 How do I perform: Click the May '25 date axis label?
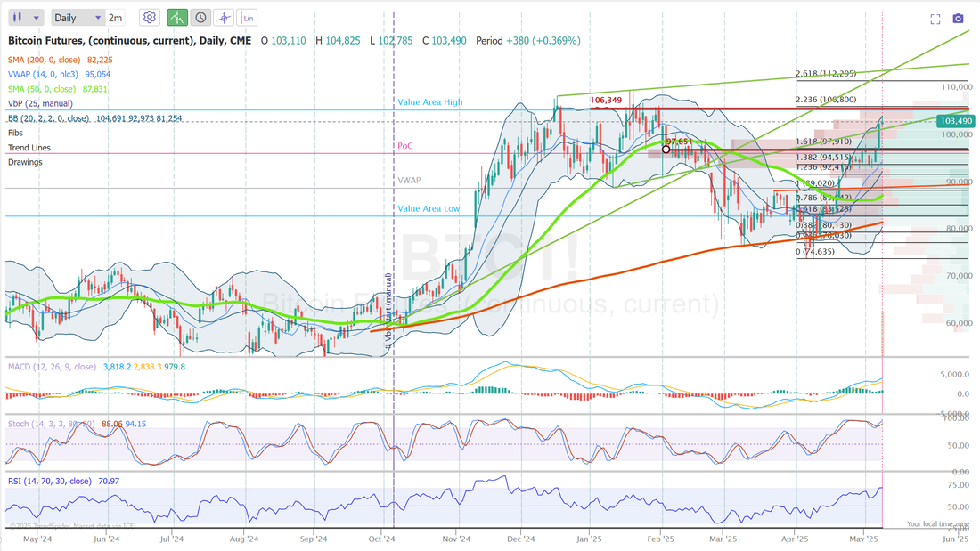pyautogui.click(x=864, y=539)
